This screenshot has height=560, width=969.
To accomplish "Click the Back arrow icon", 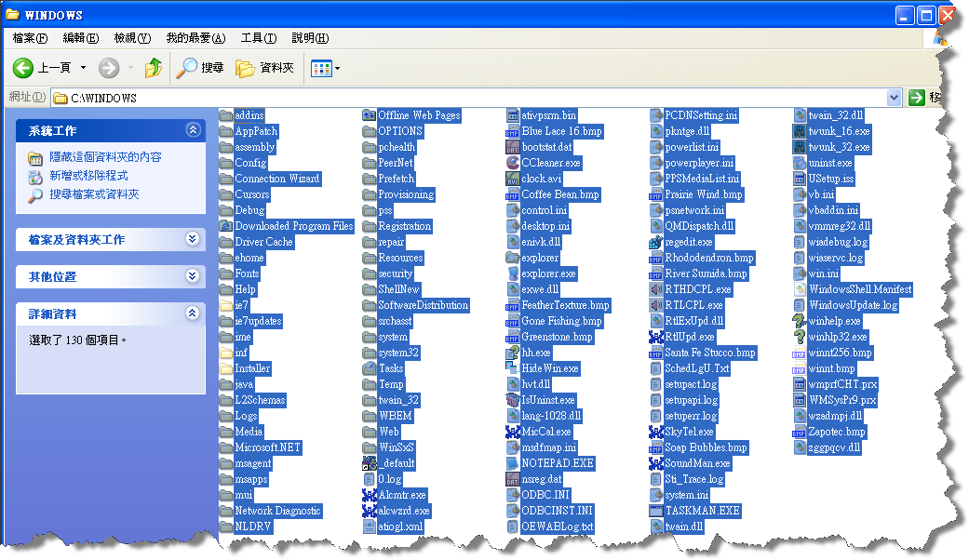I will (23, 67).
